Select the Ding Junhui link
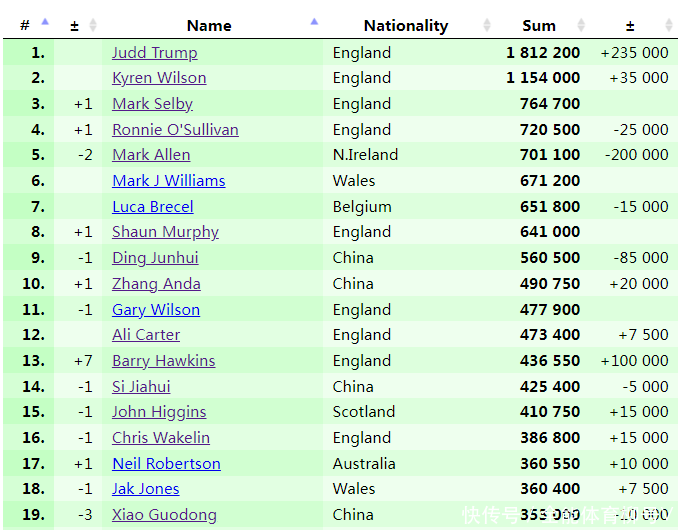The image size is (680, 530). tap(155, 257)
